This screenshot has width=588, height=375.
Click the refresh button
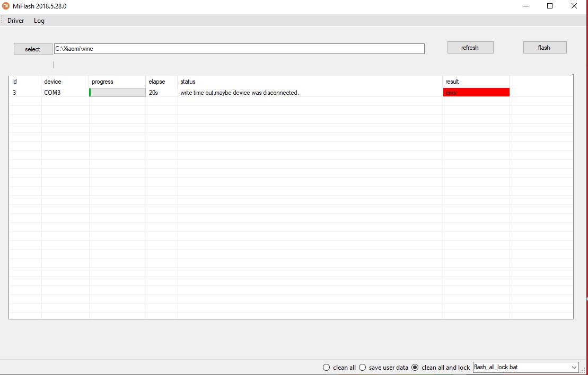point(470,48)
